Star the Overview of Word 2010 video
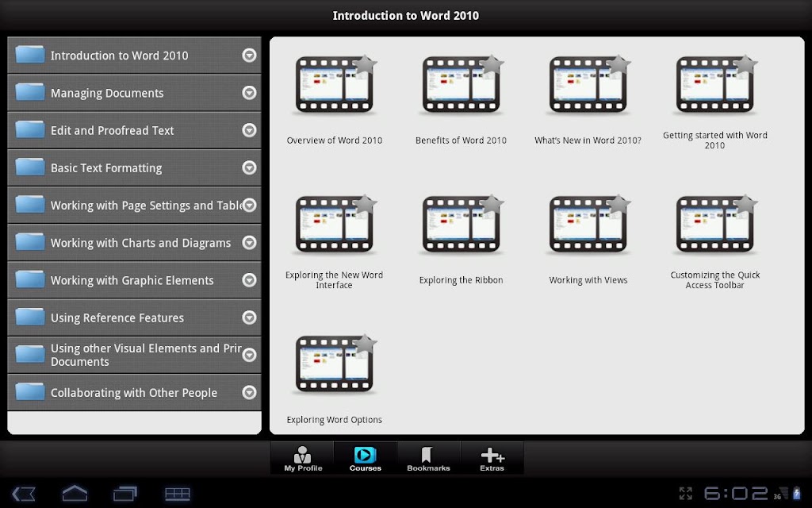Image resolution: width=812 pixels, height=508 pixels. [365, 65]
